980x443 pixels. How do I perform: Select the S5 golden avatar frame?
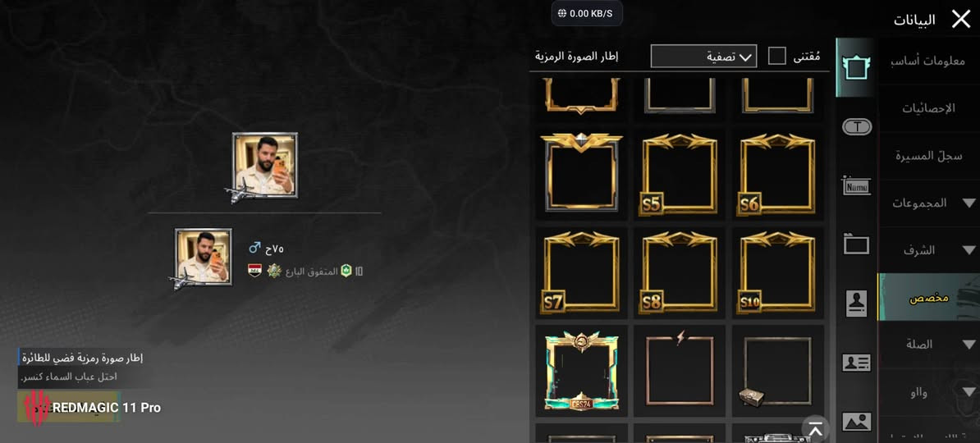pyautogui.click(x=680, y=174)
